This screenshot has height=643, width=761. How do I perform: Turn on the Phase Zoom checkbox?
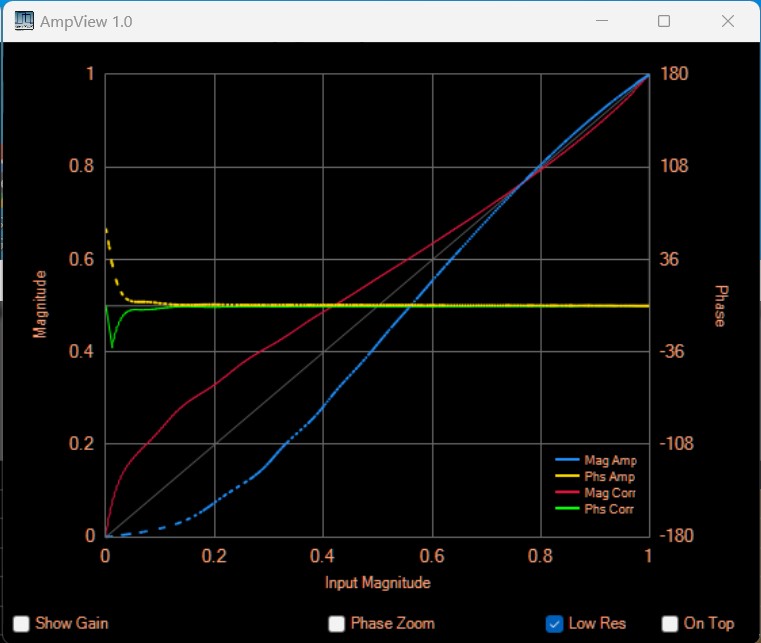point(337,623)
